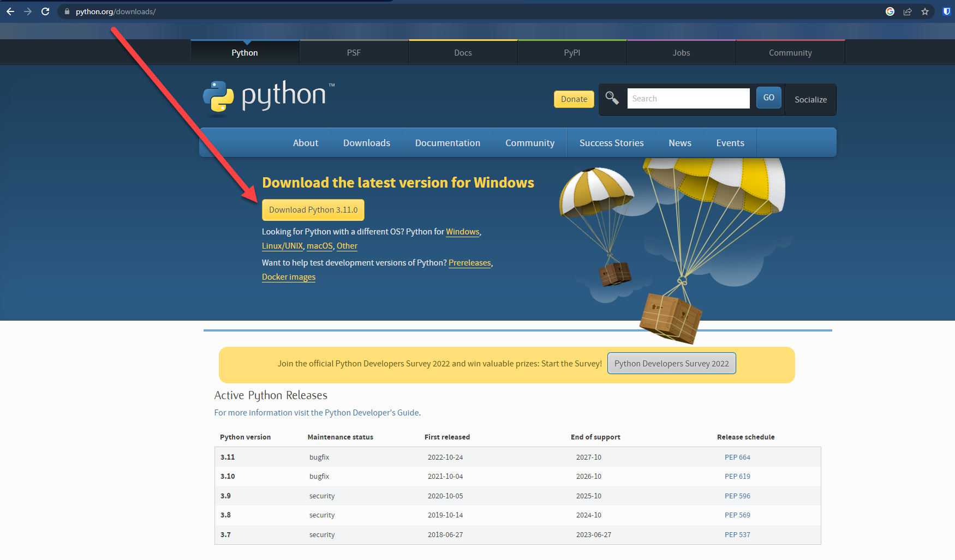This screenshot has width=955, height=560.
Task: Open the News menu
Action: pos(680,143)
